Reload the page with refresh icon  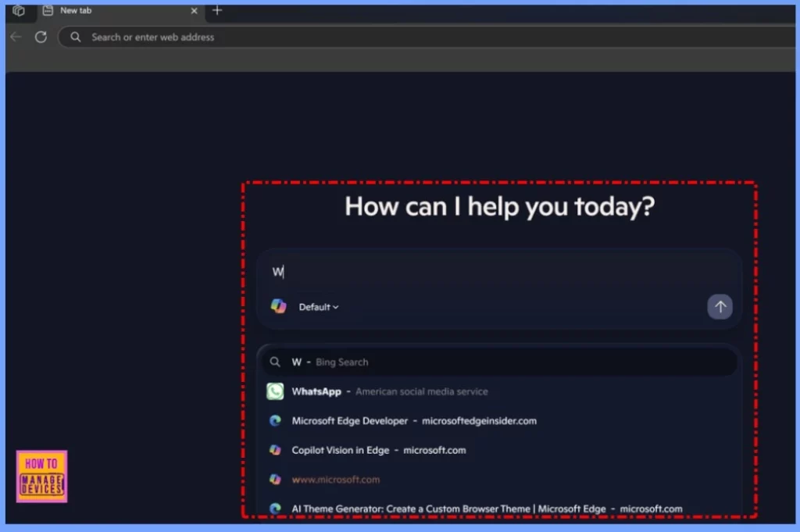click(41, 37)
